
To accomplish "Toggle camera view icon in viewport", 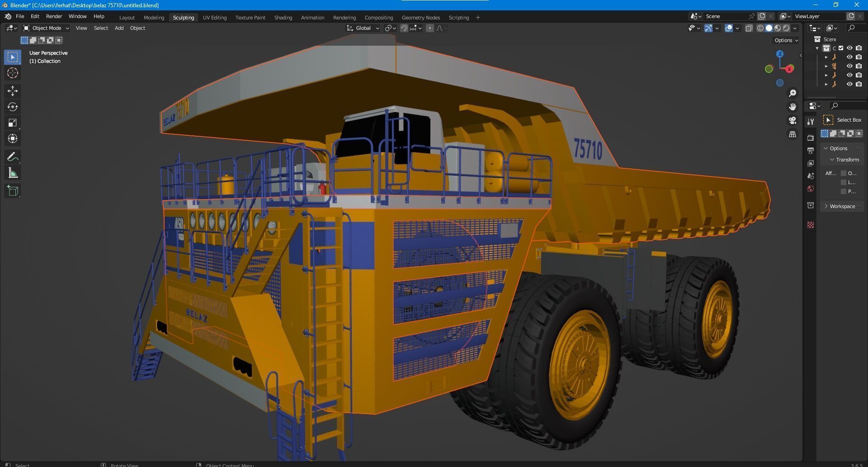I will [x=793, y=120].
